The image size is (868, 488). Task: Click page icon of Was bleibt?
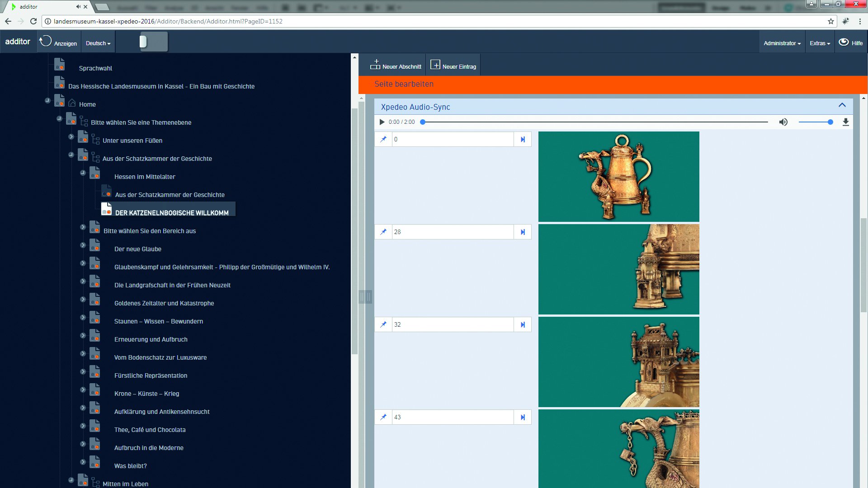coord(94,462)
